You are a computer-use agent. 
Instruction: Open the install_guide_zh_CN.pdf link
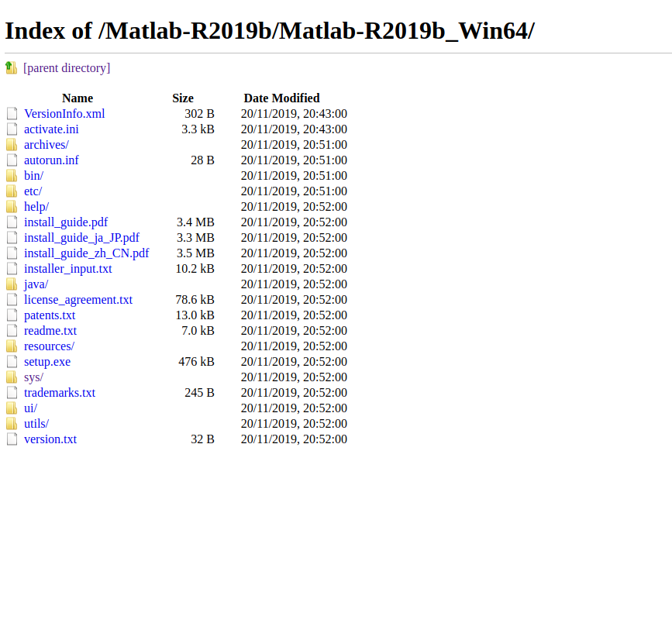point(87,253)
